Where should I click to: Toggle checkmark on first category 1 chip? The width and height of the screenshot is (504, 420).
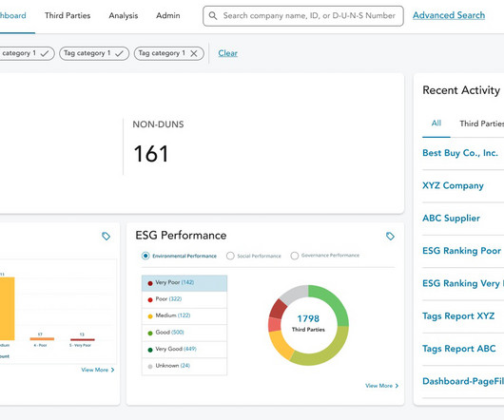[x=45, y=53]
